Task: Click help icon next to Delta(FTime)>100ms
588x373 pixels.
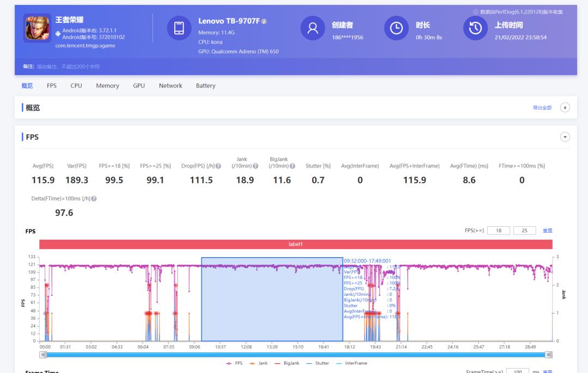Action: point(94,199)
